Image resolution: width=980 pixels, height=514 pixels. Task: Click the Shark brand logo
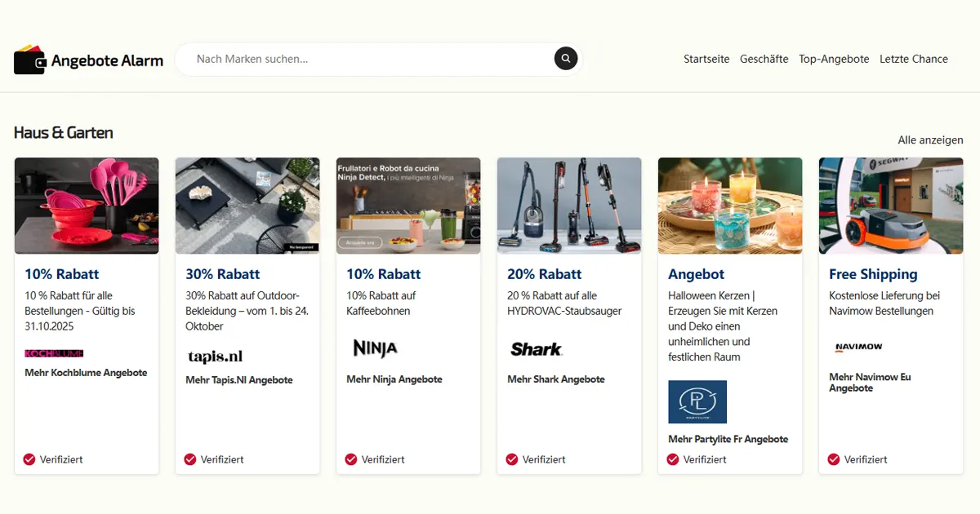pyautogui.click(x=537, y=349)
